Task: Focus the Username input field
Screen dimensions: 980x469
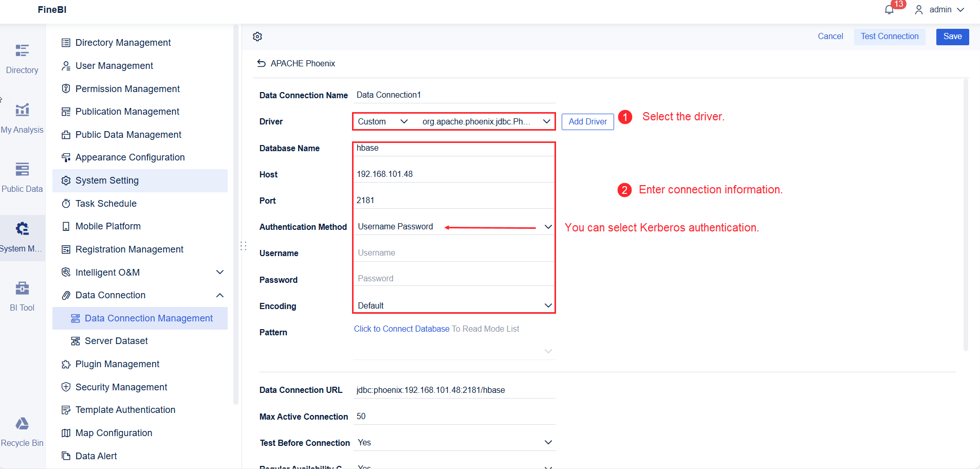Action: point(454,253)
